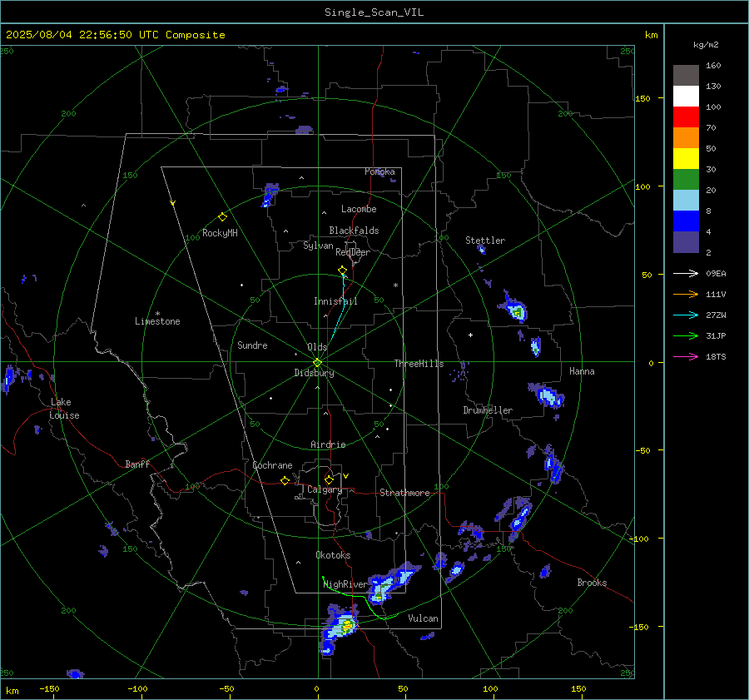Click the Okotoks town label
The image size is (749, 700).
coord(333,555)
